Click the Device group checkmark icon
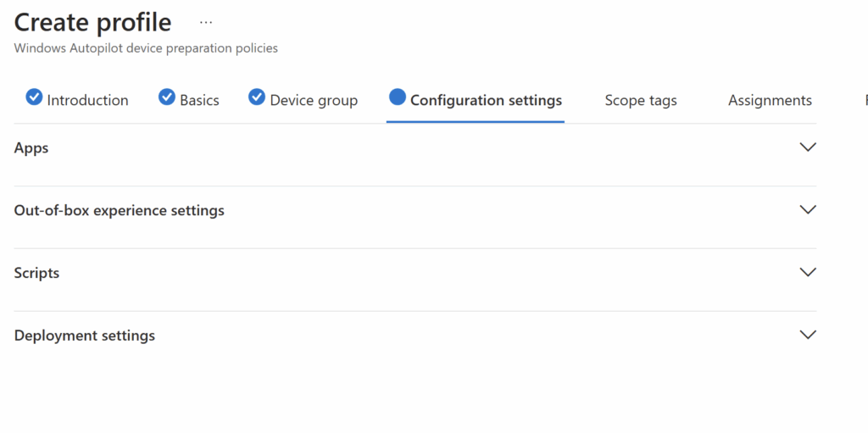 click(x=256, y=97)
